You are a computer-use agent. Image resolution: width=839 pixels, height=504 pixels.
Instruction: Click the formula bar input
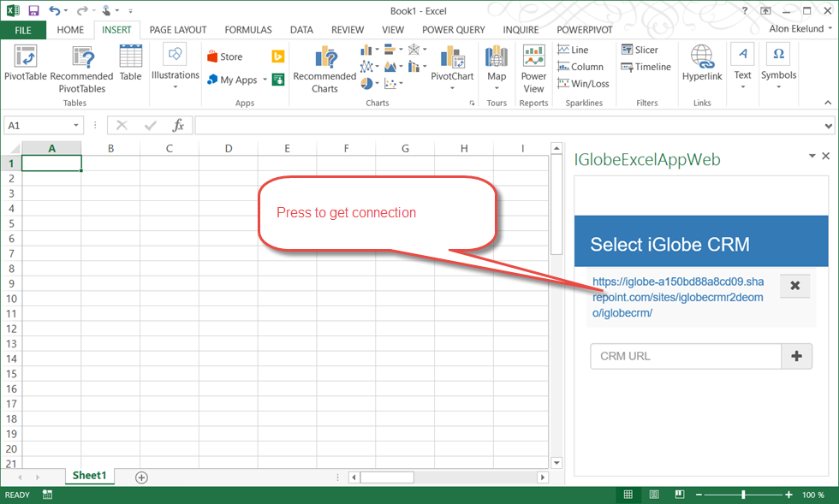(509, 125)
